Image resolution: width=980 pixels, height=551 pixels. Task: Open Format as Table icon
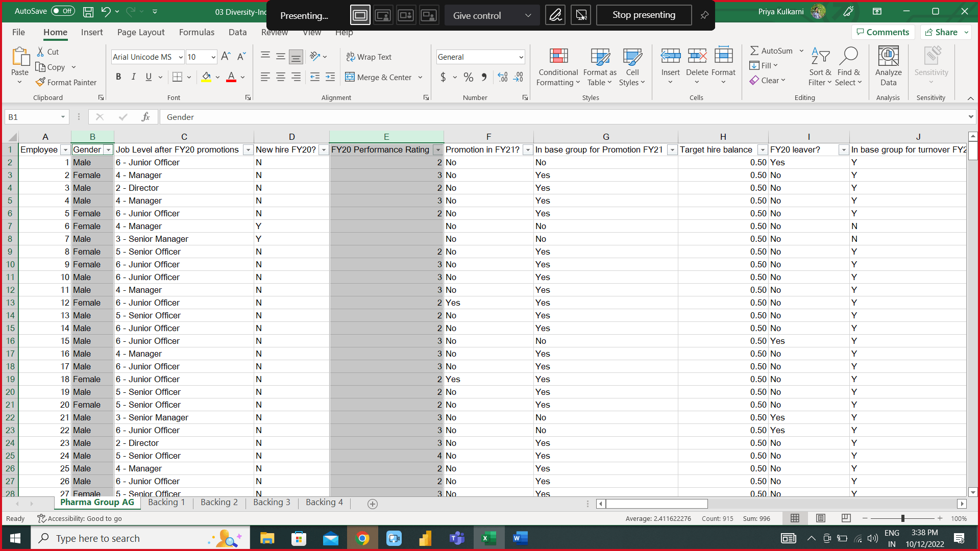600,67
